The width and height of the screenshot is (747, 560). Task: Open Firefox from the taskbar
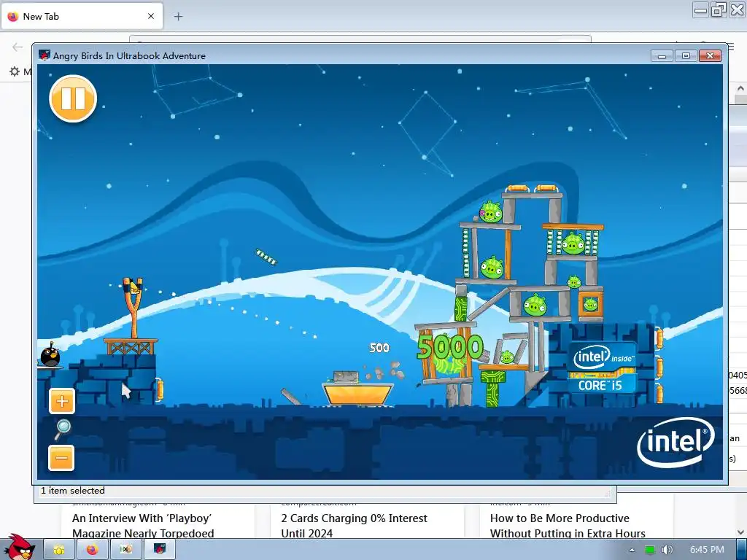click(x=92, y=550)
